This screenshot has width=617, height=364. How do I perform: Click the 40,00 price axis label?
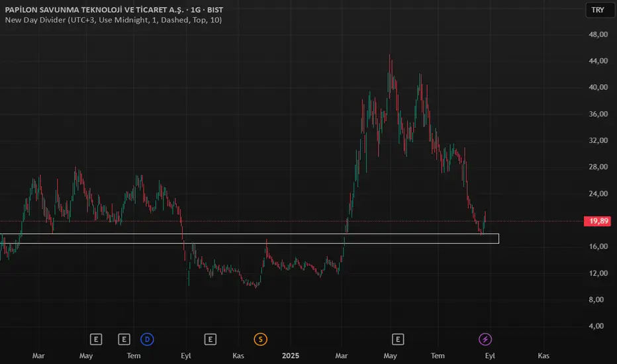(598, 87)
